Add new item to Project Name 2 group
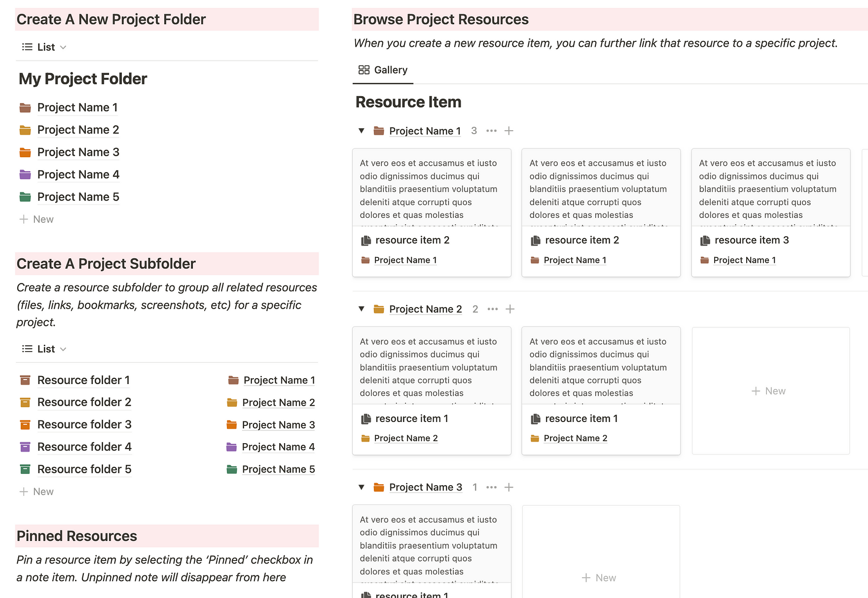868x598 pixels. pos(510,309)
